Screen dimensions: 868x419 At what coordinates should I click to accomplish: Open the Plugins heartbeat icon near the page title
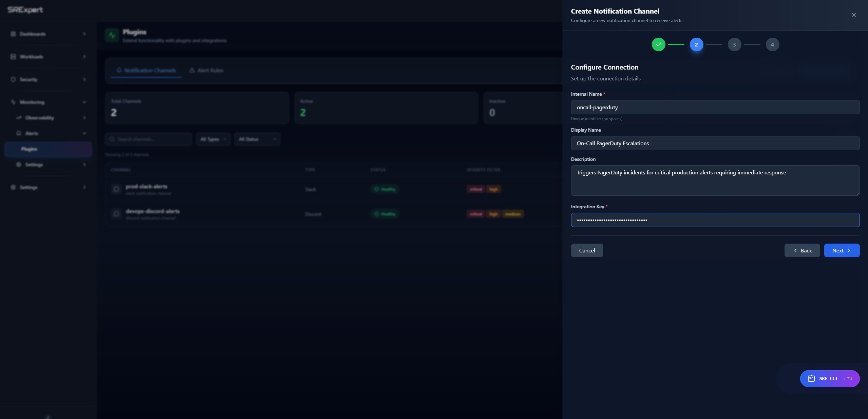112,35
